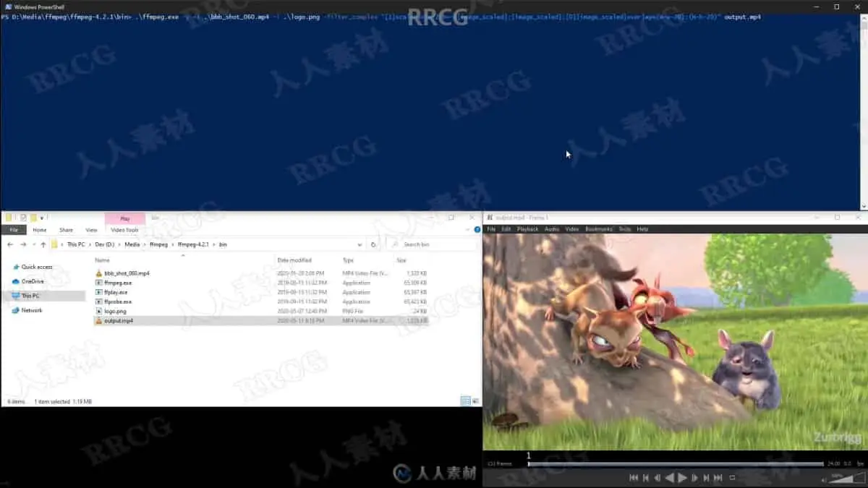The image size is (868, 488).
Task: Open the player File menu
Action: 491,229
